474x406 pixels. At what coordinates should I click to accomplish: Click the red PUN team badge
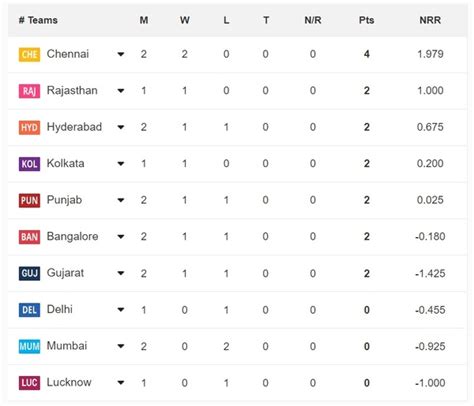pos(29,201)
